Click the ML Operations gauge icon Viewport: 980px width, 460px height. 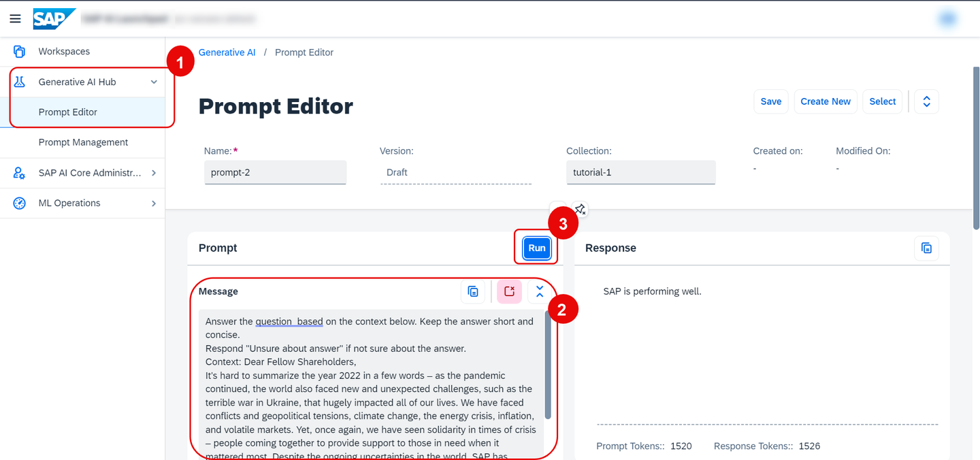click(x=19, y=203)
